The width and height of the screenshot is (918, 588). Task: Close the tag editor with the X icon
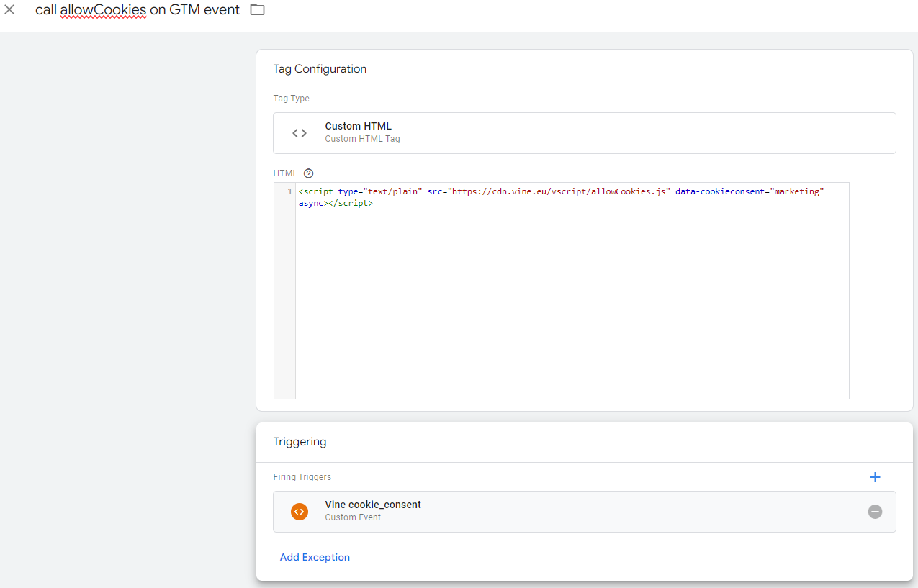pos(9,10)
